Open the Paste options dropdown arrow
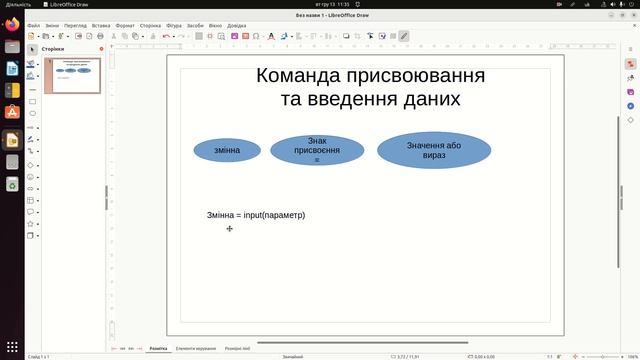Image resolution: width=640 pixels, height=360 pixels. (142, 36)
